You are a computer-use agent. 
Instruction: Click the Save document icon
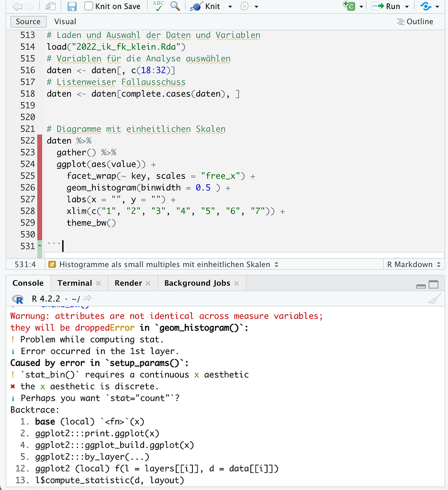coord(72,6)
